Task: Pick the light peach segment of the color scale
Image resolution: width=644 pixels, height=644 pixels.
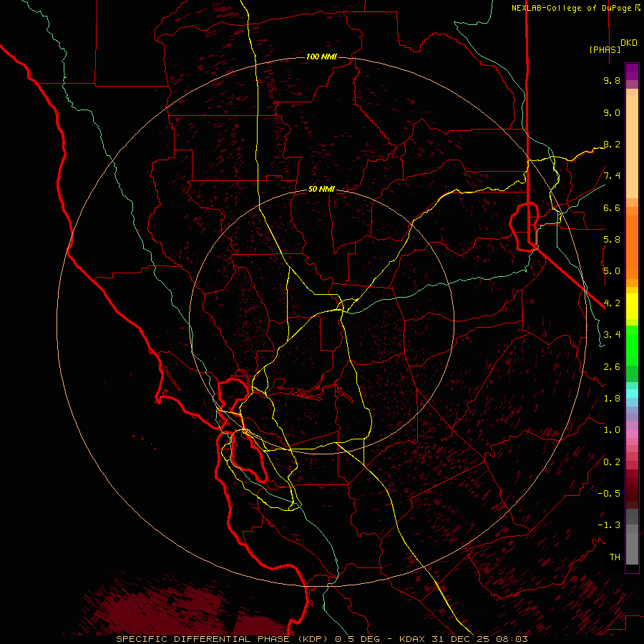Action: tap(632, 147)
